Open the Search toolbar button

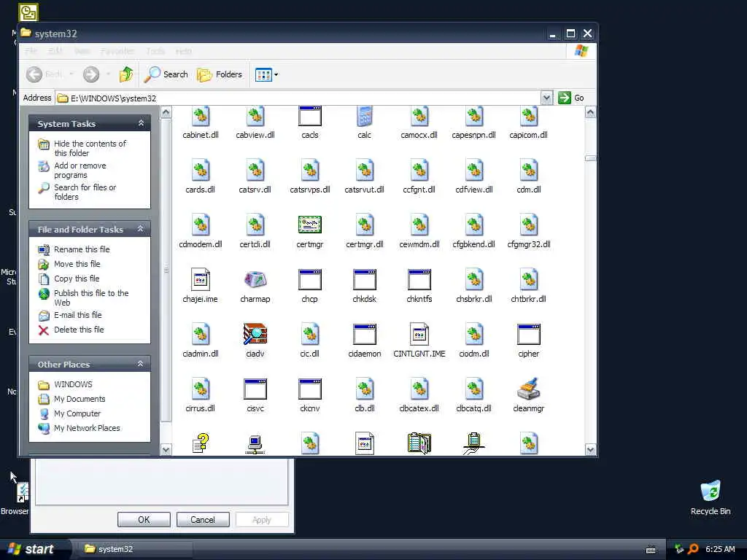166,74
